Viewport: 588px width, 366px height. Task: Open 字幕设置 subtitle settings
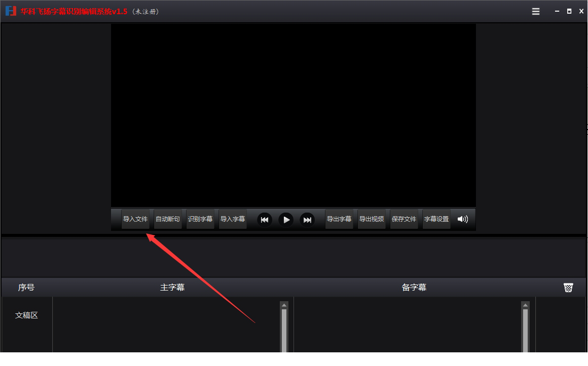point(436,219)
